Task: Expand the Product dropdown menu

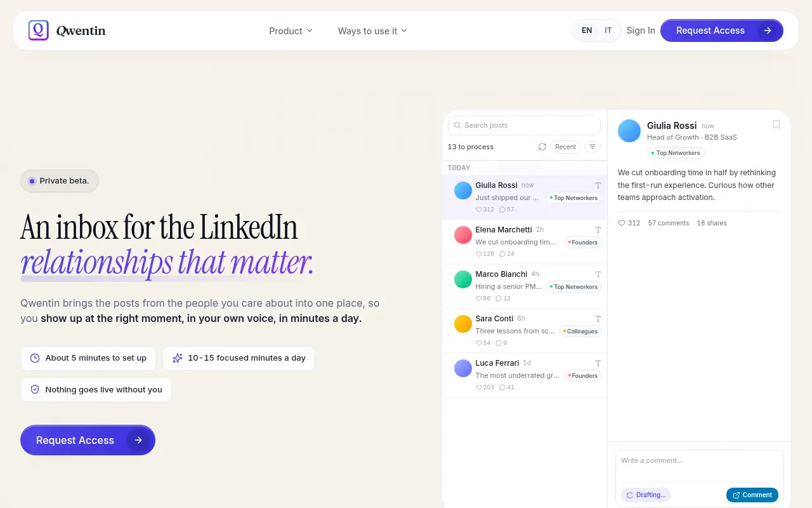Action: (x=291, y=30)
